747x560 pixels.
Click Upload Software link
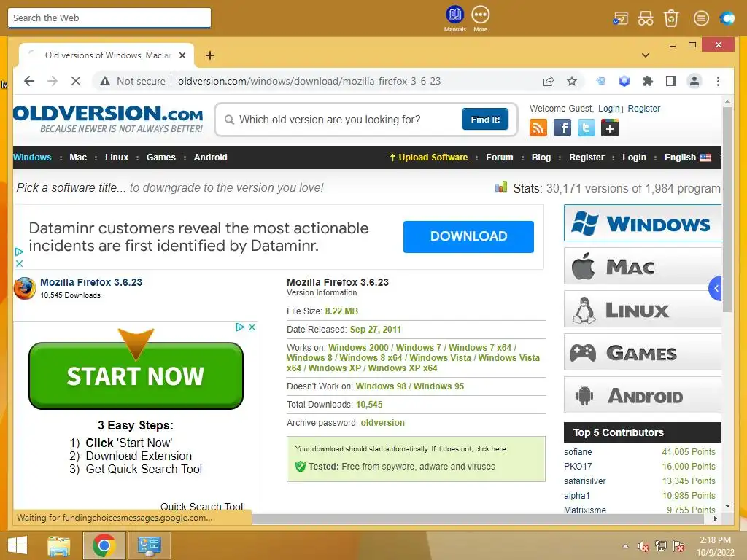click(428, 157)
